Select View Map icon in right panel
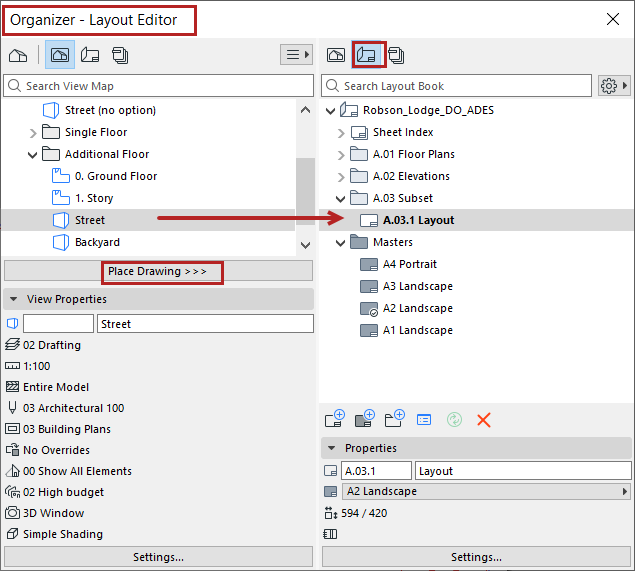Screen dimensions: 635x571 tap(336, 55)
